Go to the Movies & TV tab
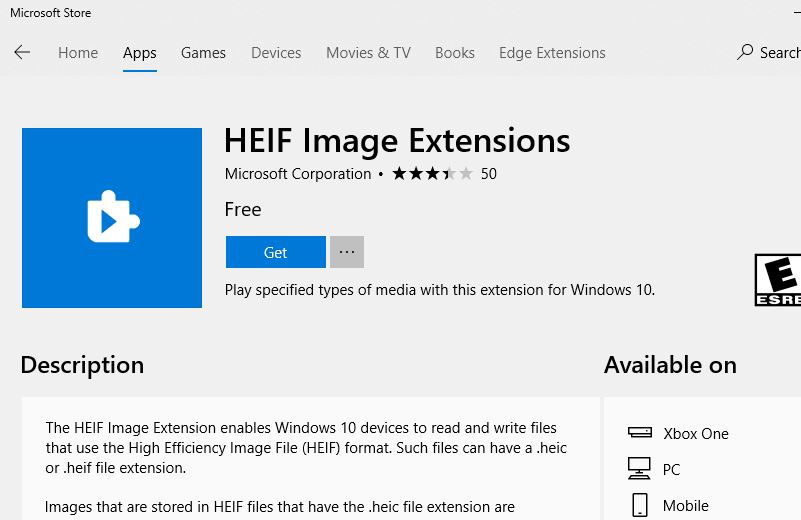The height and width of the screenshot is (520, 801). click(368, 53)
